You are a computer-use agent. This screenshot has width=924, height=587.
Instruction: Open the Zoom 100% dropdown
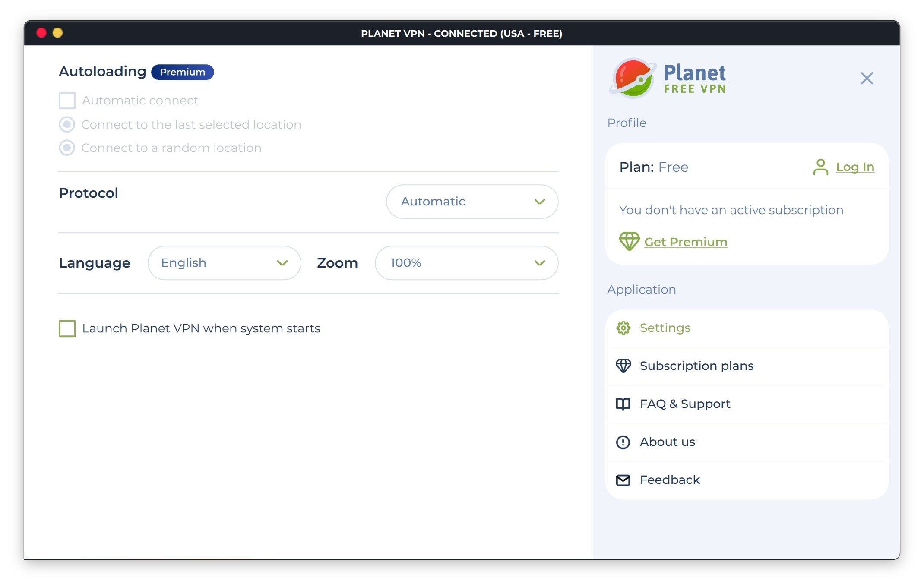[466, 263]
